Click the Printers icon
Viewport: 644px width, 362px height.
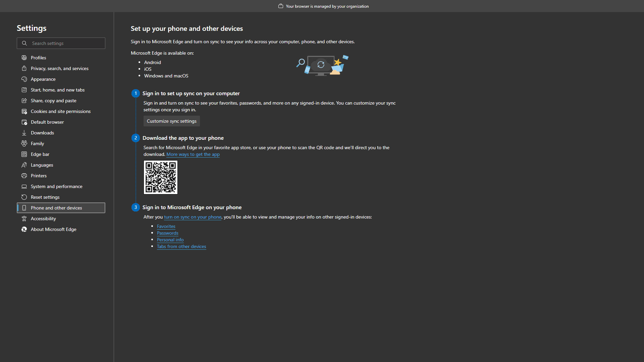[x=24, y=176]
